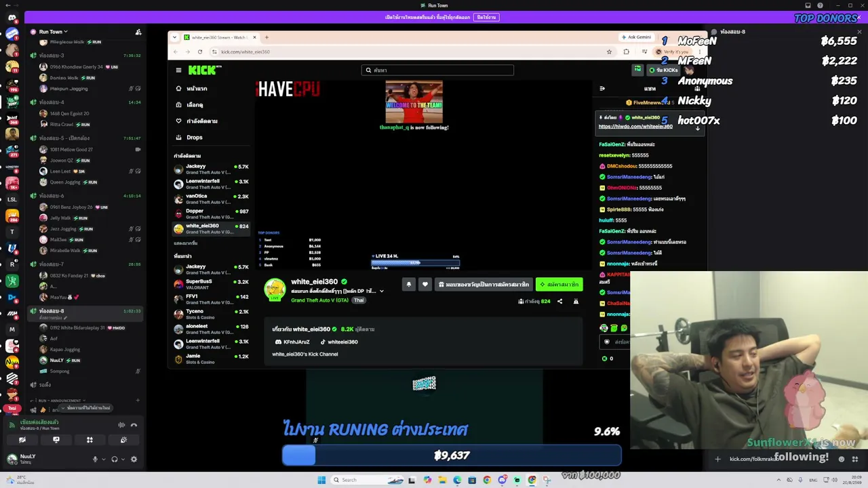Expand the pinned message arrow
Screen dimensions: 868x488
point(697,128)
